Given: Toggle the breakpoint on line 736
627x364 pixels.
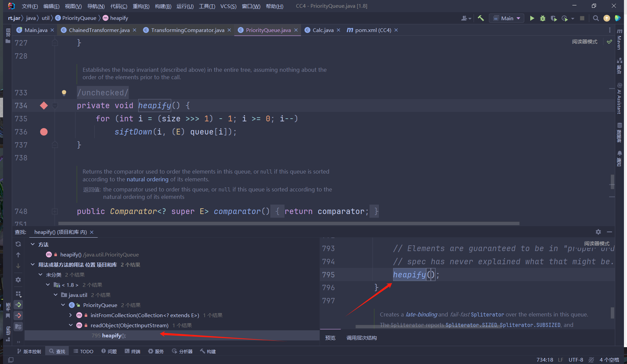Looking at the screenshot, I should tap(44, 132).
